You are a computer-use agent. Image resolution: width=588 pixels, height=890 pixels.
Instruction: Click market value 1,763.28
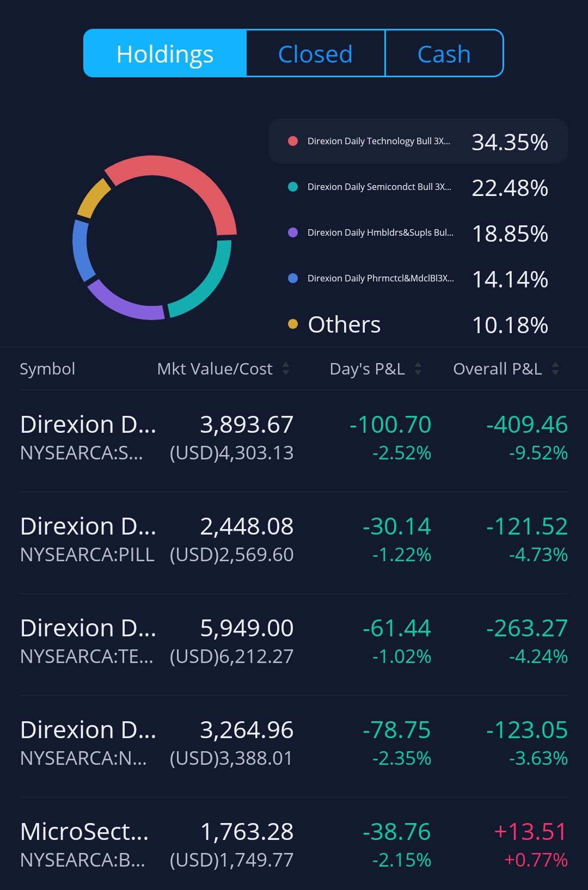(x=247, y=832)
